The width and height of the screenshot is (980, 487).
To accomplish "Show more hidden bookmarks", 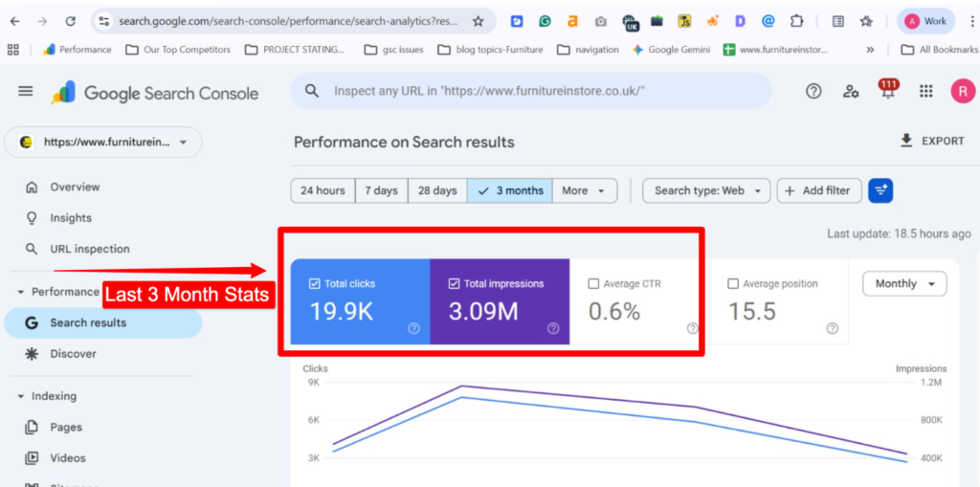I will (x=870, y=50).
